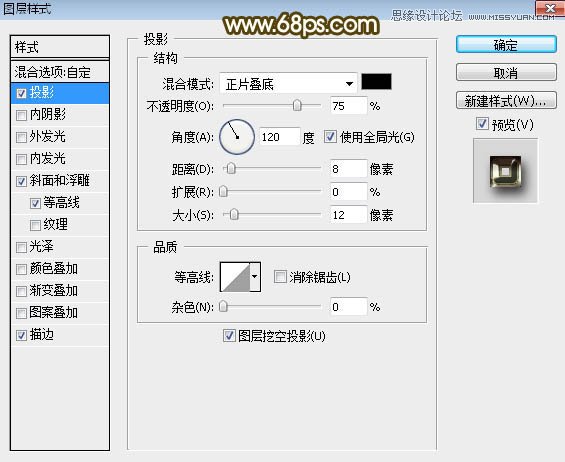Enable the 颜色叠加 color overlay checkbox
This screenshot has width=565, height=462.
click(21, 269)
